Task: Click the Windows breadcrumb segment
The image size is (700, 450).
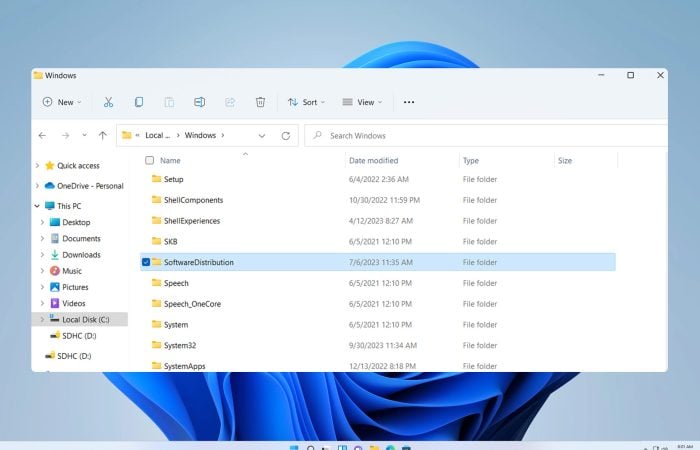Action: click(x=200, y=135)
